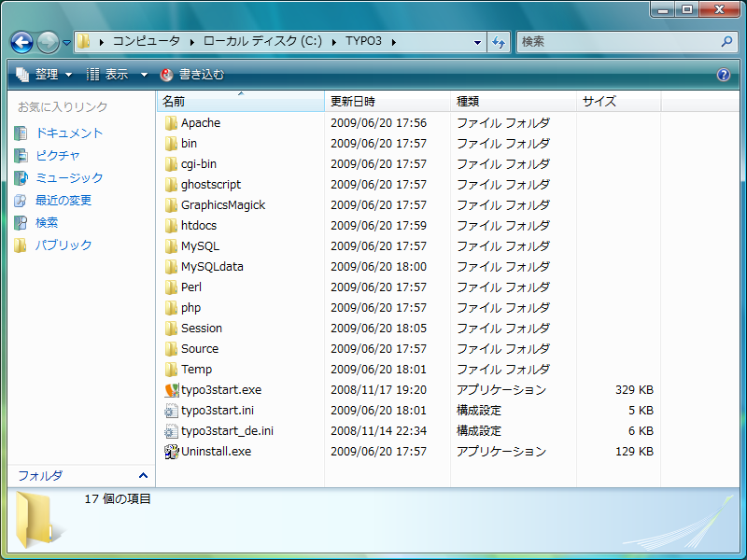Open the help question mark icon

point(723,75)
